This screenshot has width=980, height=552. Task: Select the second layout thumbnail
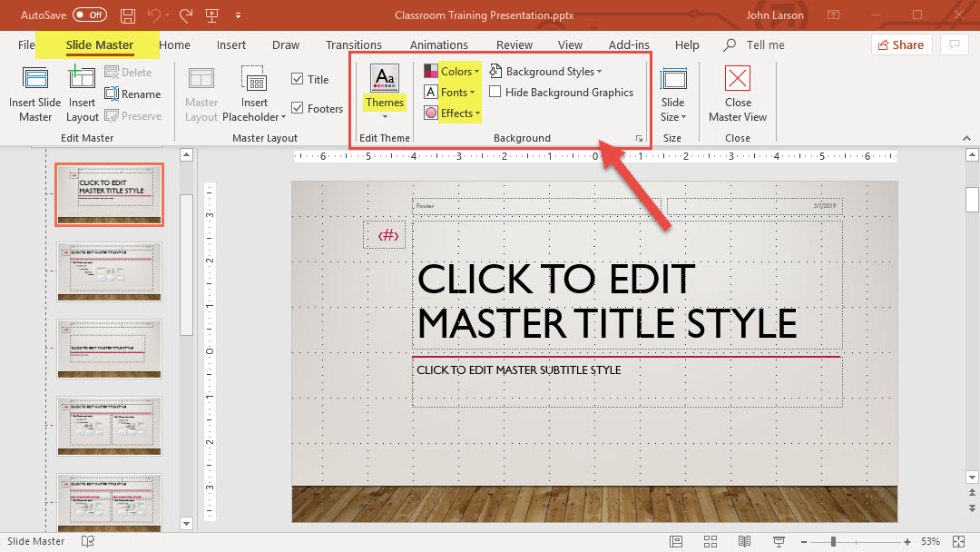coord(109,271)
